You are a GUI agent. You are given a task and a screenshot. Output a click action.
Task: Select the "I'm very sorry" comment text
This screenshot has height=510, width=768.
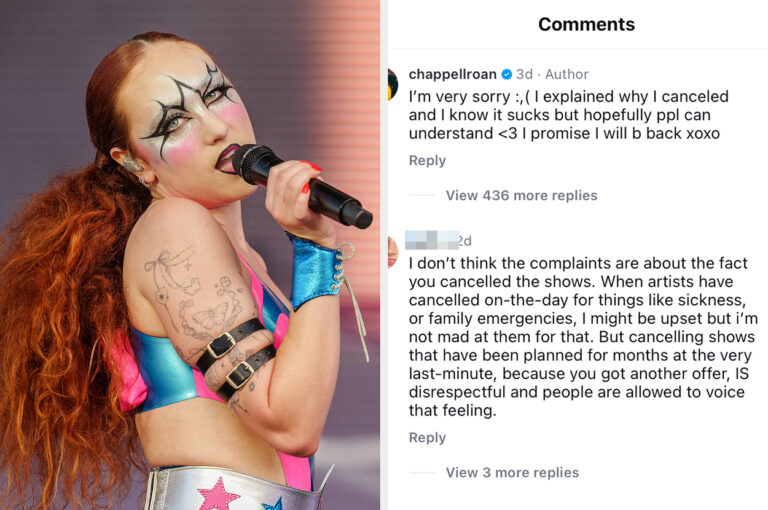(x=569, y=115)
